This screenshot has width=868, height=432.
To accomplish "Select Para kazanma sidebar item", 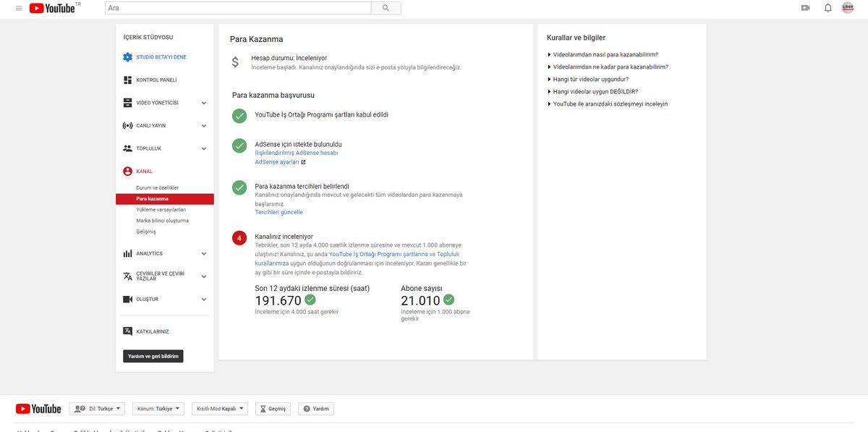I will tap(164, 198).
